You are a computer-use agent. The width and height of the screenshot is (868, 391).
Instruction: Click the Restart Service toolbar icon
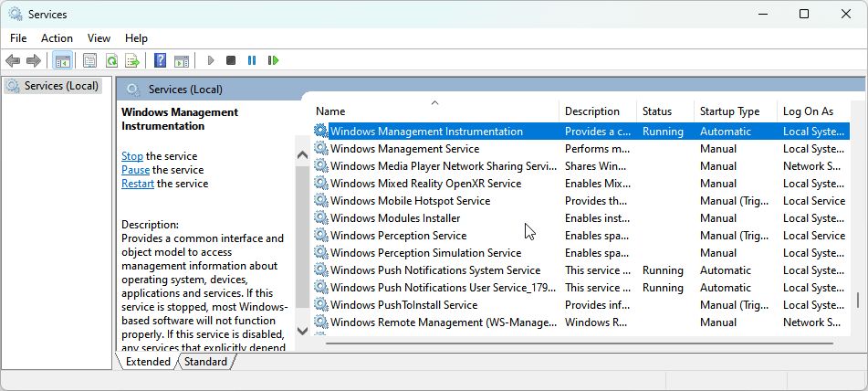(273, 60)
